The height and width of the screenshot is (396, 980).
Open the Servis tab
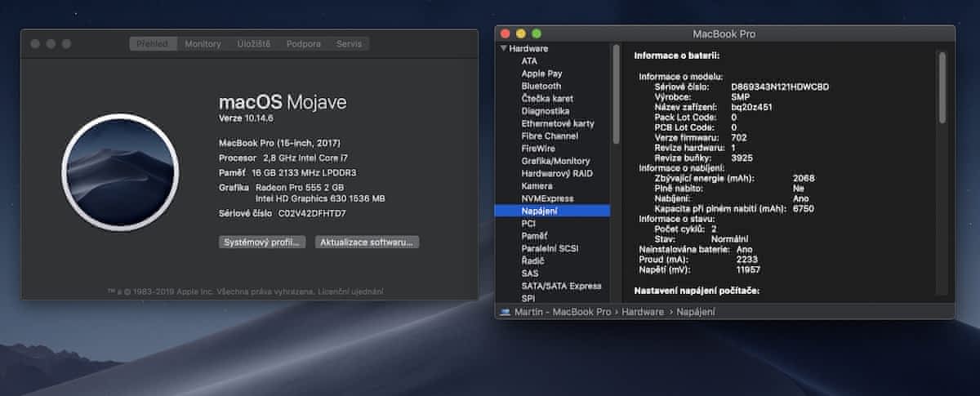pyautogui.click(x=349, y=43)
